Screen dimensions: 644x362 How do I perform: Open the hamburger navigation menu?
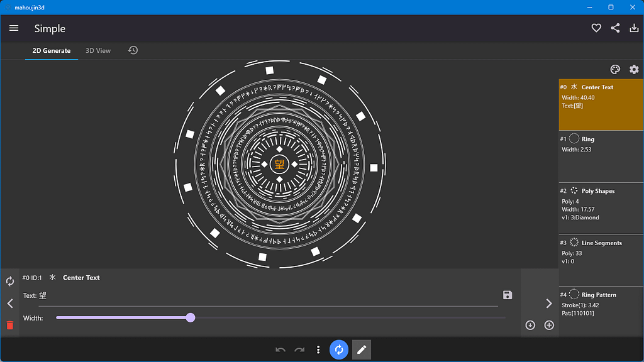coord(13,28)
